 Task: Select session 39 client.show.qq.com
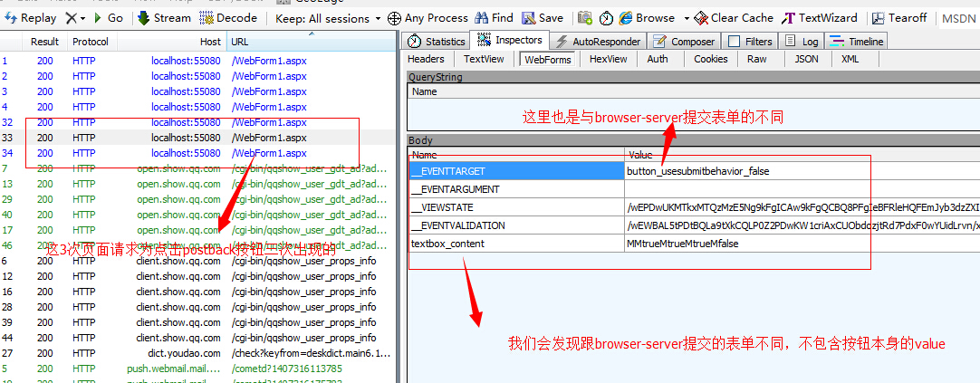pos(197,322)
